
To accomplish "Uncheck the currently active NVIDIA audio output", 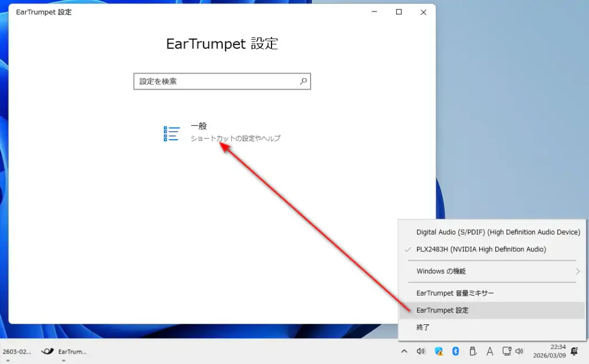I will [x=481, y=249].
